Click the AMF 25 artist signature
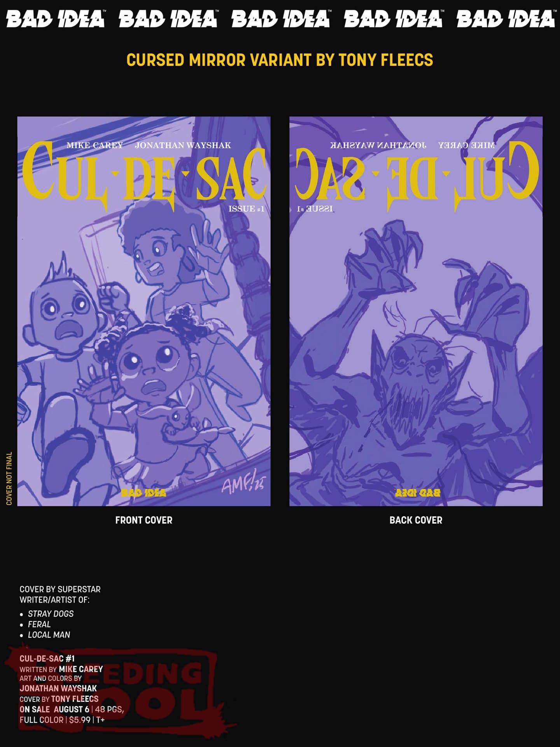560x747 pixels. click(x=242, y=485)
